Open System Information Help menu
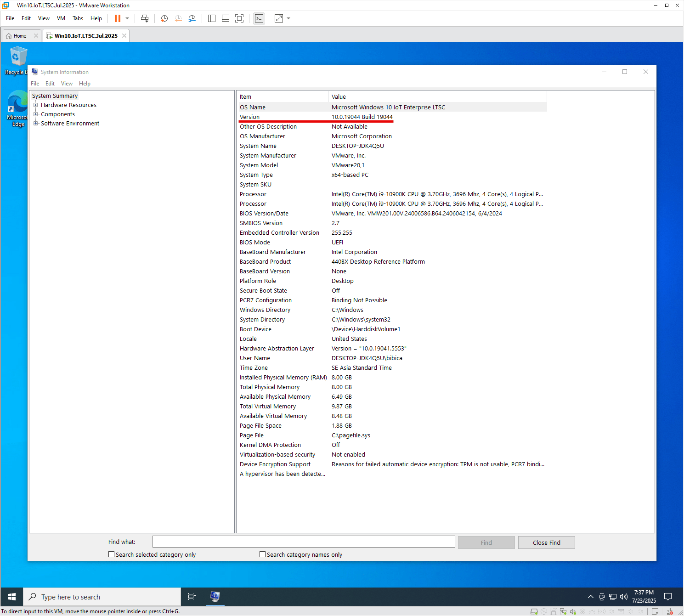684x616 pixels. click(85, 84)
